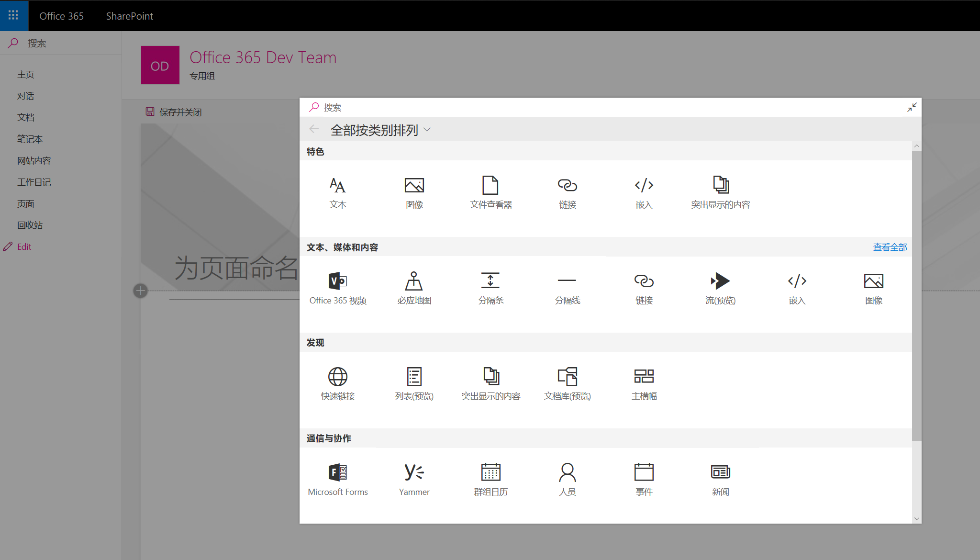Insert the 群组日历 web part
This screenshot has width=980, height=560.
pos(491,478)
